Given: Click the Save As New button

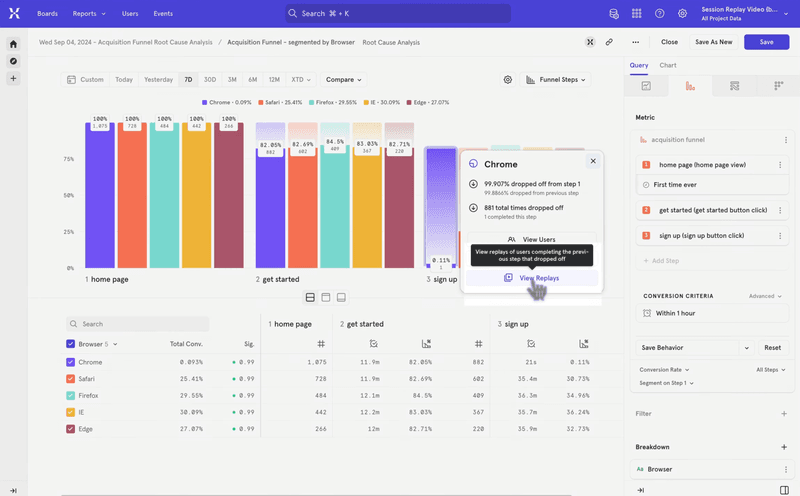Looking at the screenshot, I should (713, 42).
